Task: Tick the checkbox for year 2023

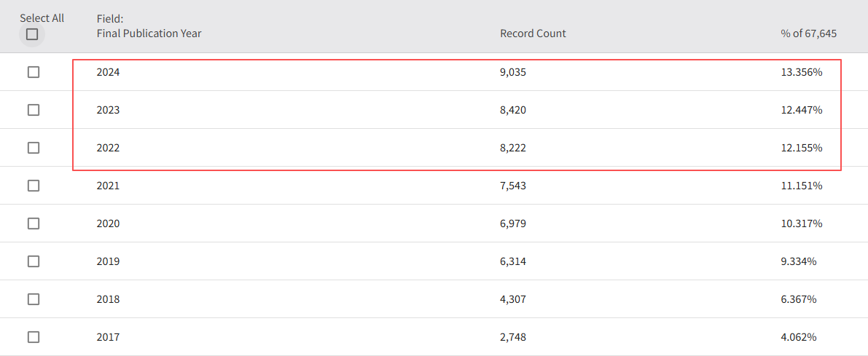Action: click(x=34, y=110)
